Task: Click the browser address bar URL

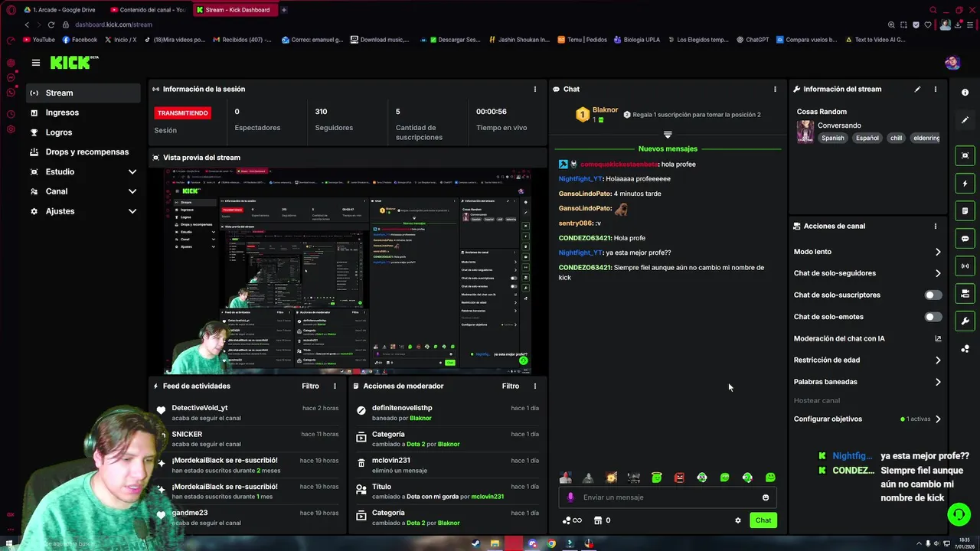Action: (113, 24)
